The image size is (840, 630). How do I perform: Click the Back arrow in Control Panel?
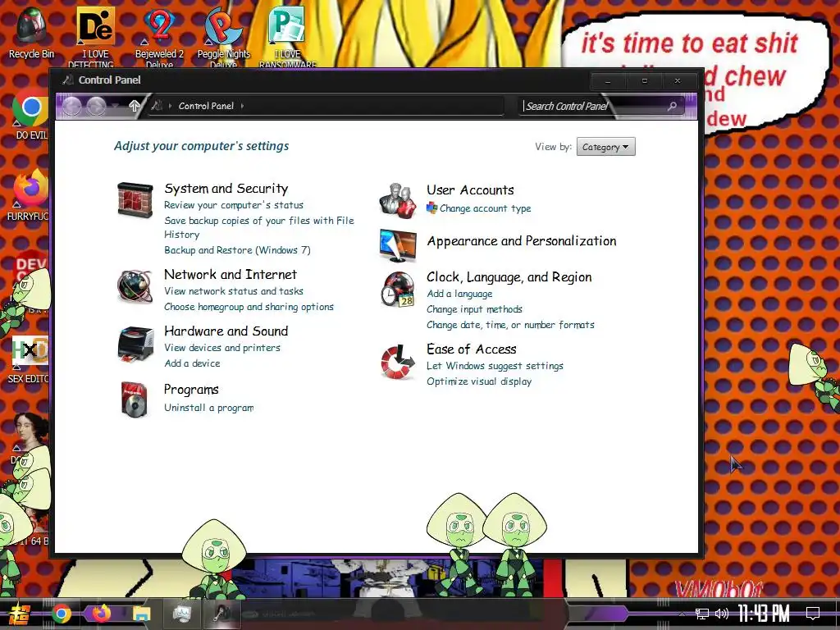pos(72,106)
